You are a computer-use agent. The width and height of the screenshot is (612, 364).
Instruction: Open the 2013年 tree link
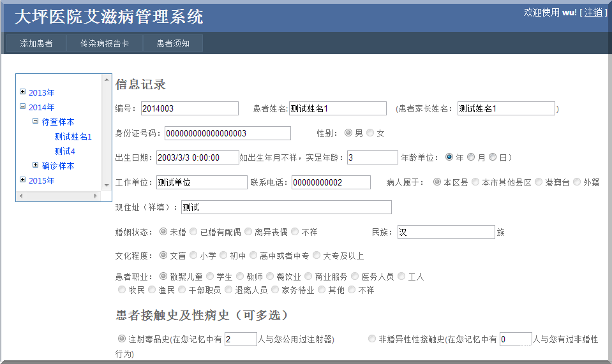[41, 93]
